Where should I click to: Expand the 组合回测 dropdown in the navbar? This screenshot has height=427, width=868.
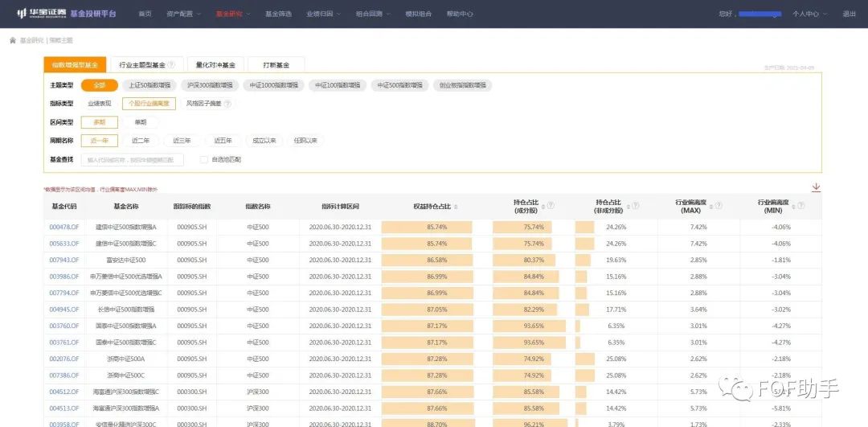[x=372, y=14]
